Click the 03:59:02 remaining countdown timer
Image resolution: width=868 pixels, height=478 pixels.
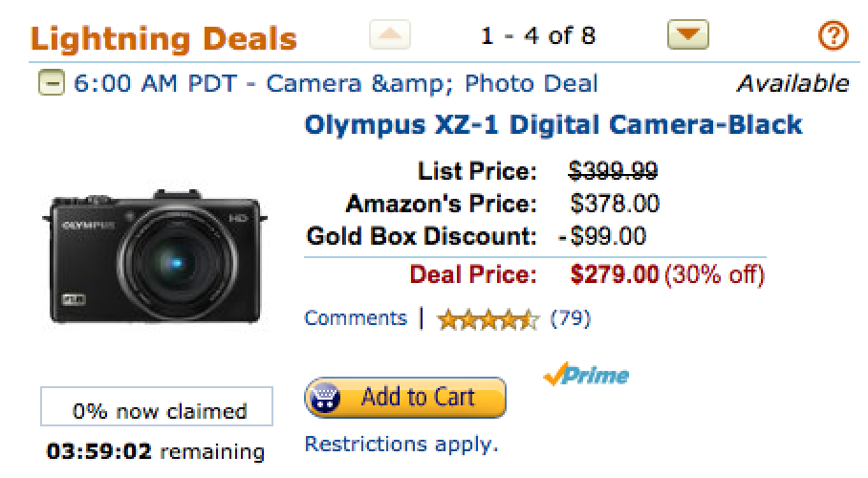coord(157,450)
